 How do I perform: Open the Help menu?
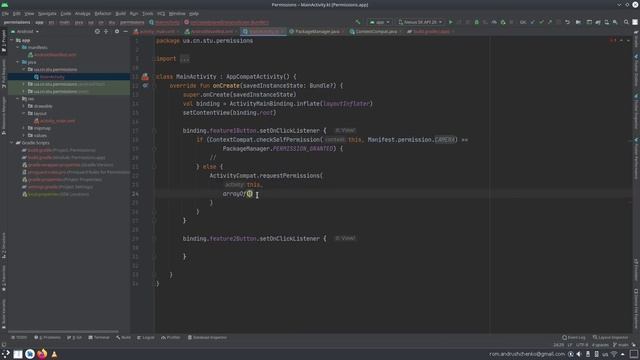[x=194, y=13]
